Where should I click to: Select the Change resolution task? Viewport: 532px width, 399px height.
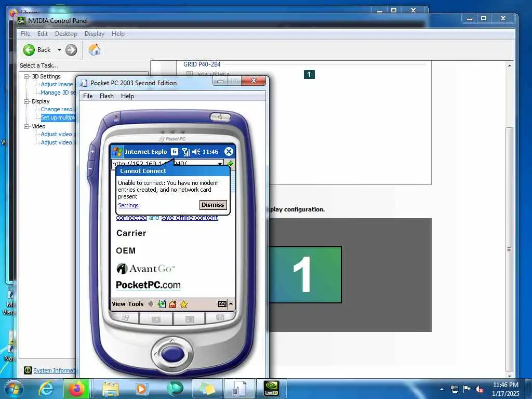tap(58, 109)
